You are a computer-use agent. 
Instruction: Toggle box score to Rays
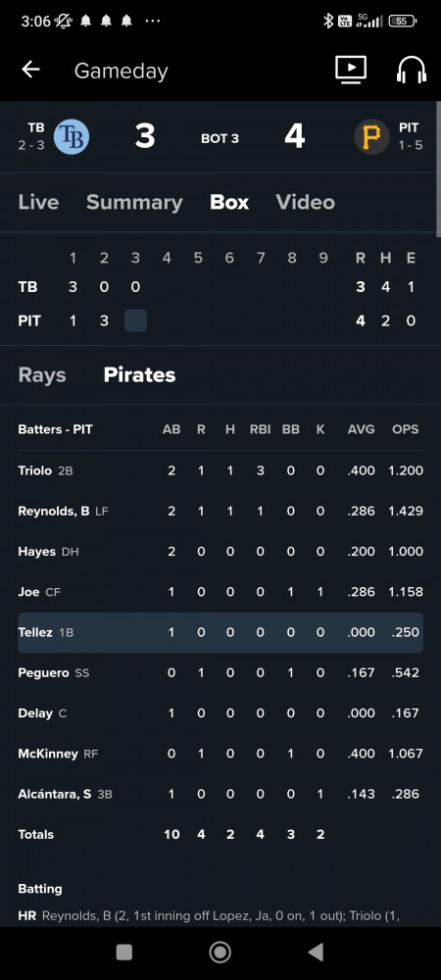pos(42,375)
